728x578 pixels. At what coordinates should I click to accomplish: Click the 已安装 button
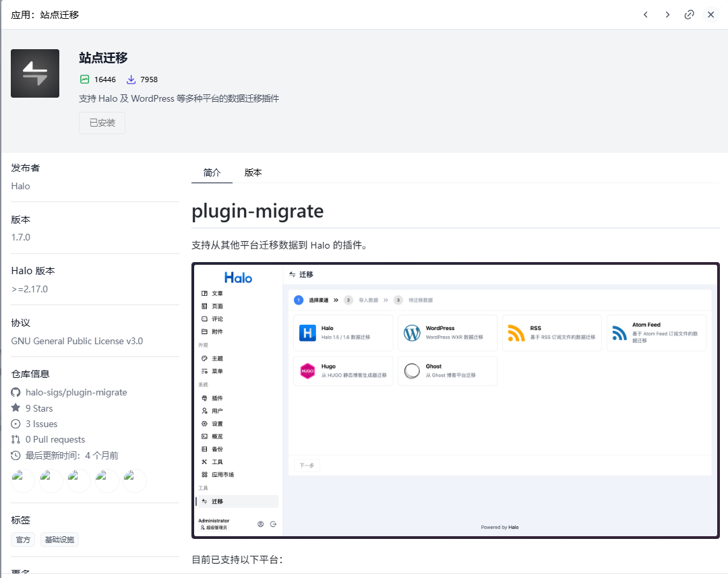pos(102,123)
